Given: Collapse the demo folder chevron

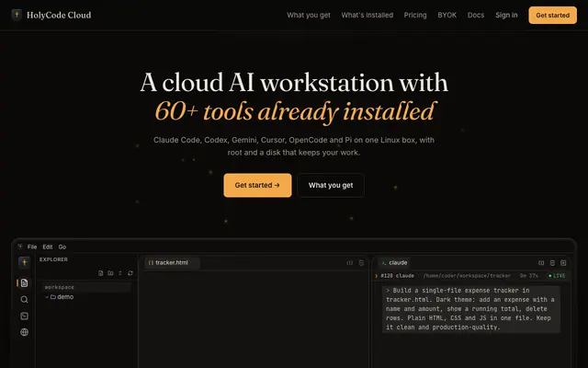Looking at the screenshot, I should pos(47,297).
